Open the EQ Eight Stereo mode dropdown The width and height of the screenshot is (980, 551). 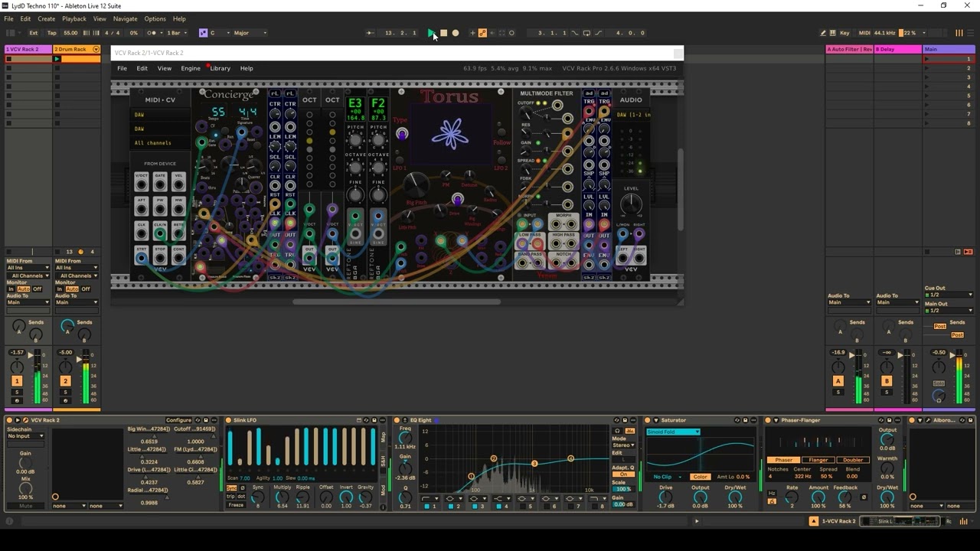click(623, 445)
